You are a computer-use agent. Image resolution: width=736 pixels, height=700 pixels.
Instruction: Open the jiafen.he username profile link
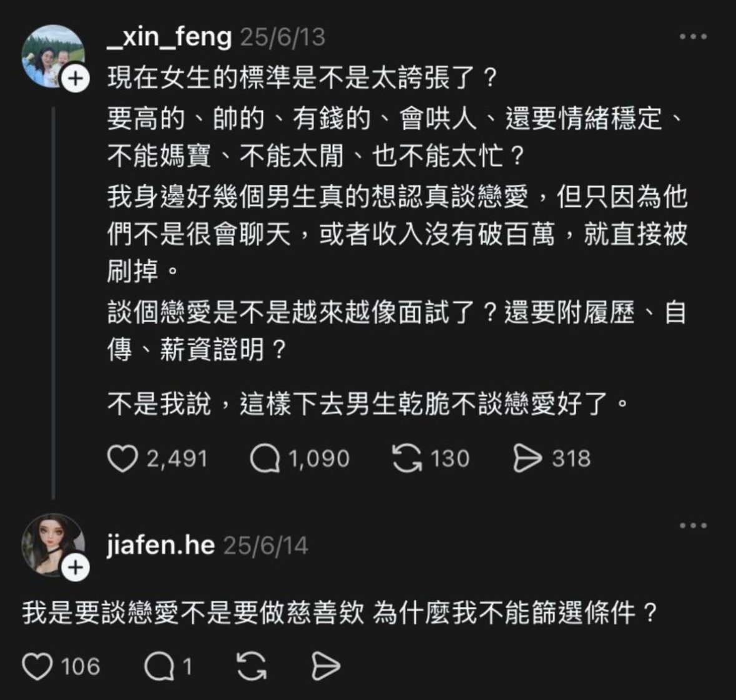pos(161,546)
